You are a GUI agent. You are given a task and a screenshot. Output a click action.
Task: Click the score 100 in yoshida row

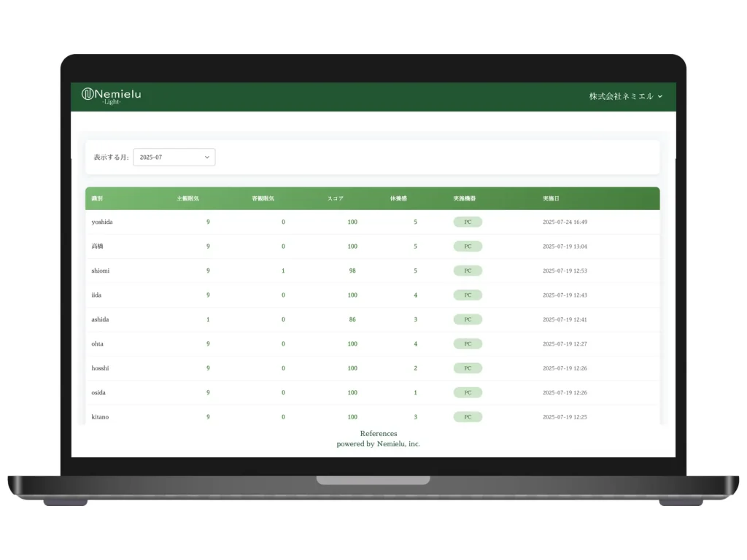pyautogui.click(x=352, y=222)
